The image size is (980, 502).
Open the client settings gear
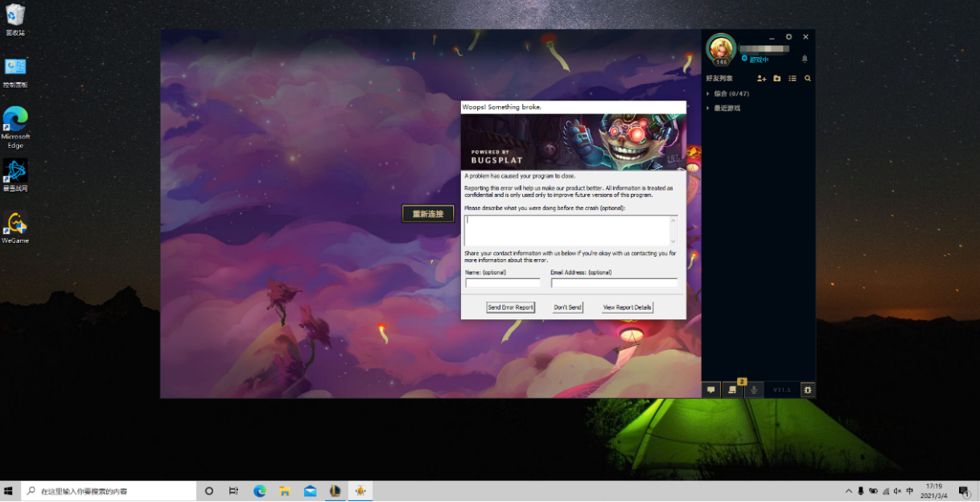tap(789, 37)
